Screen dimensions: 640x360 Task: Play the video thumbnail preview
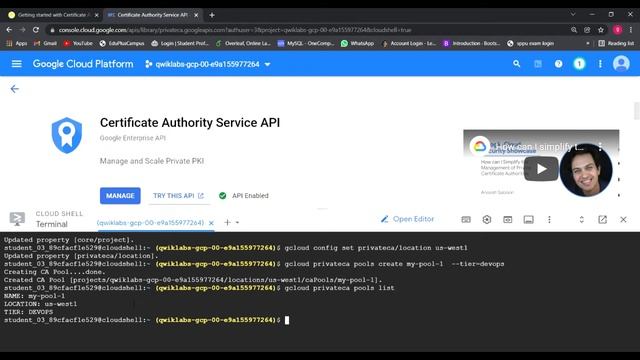(x=541, y=169)
